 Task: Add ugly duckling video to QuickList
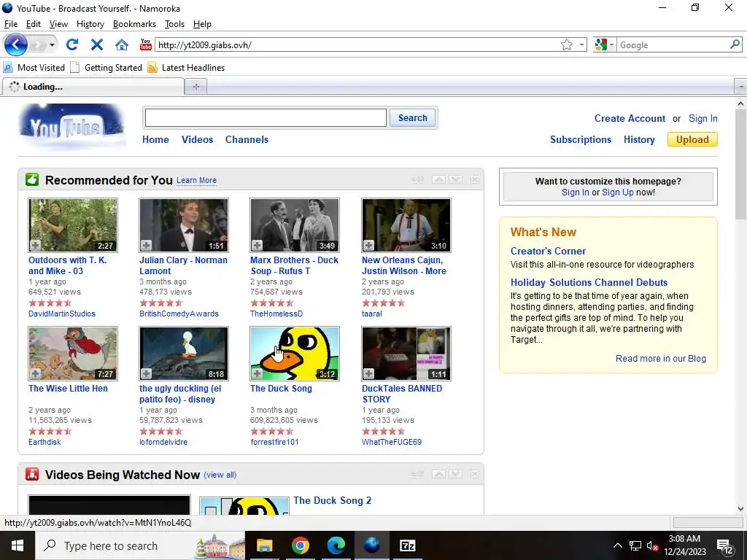click(x=146, y=374)
